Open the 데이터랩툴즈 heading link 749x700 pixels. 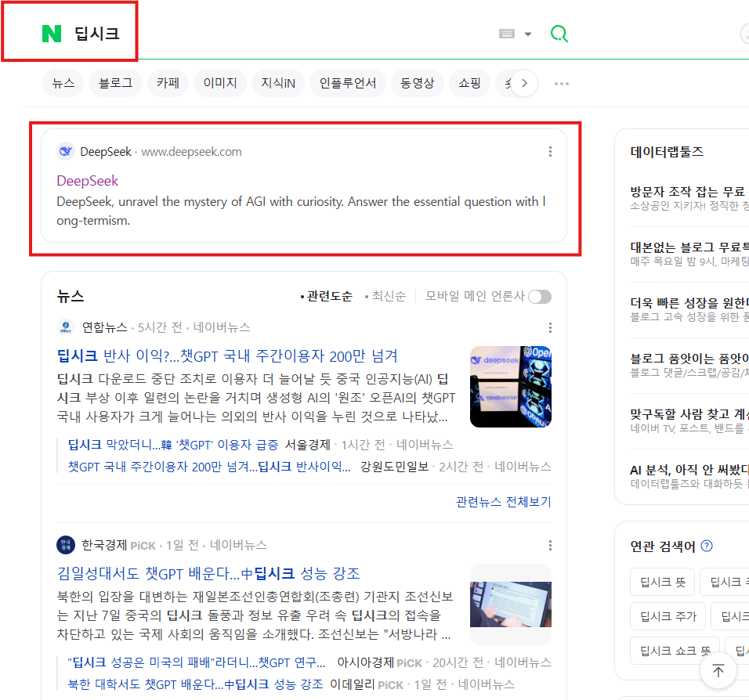(667, 151)
